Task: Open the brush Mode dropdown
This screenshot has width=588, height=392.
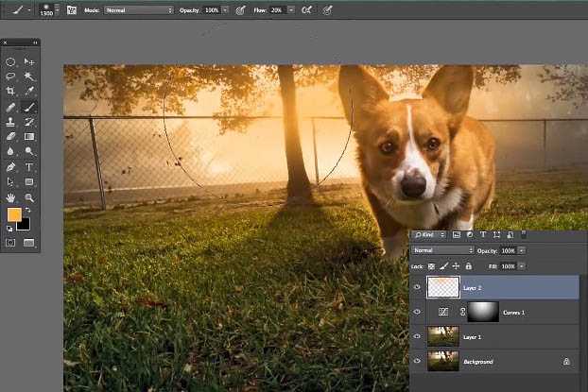Action: [138, 9]
